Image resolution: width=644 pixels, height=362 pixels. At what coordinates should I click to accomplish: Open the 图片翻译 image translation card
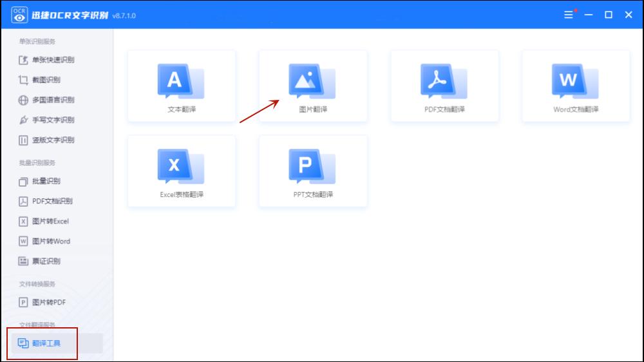click(x=313, y=86)
